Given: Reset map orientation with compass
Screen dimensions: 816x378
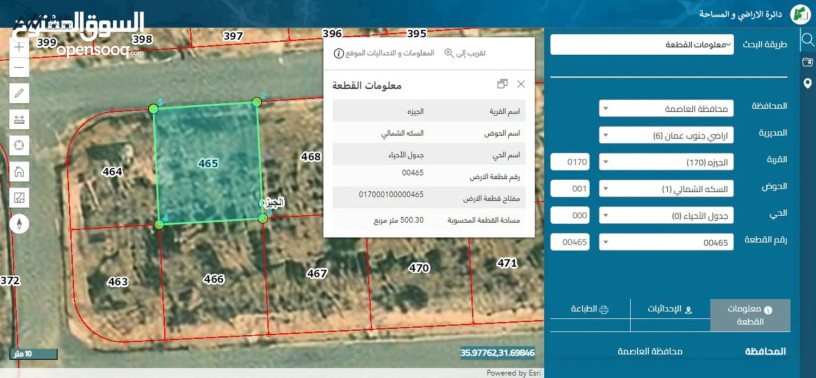Looking at the screenshot, I should (x=19, y=224).
